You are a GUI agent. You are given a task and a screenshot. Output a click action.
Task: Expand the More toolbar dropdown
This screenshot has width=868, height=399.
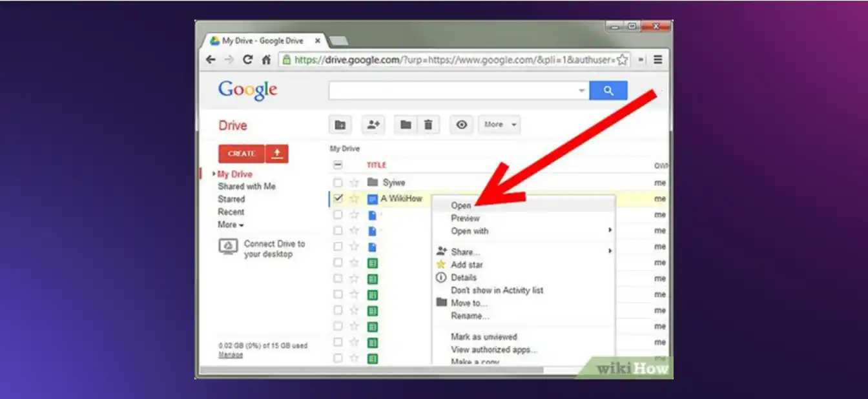pos(499,125)
